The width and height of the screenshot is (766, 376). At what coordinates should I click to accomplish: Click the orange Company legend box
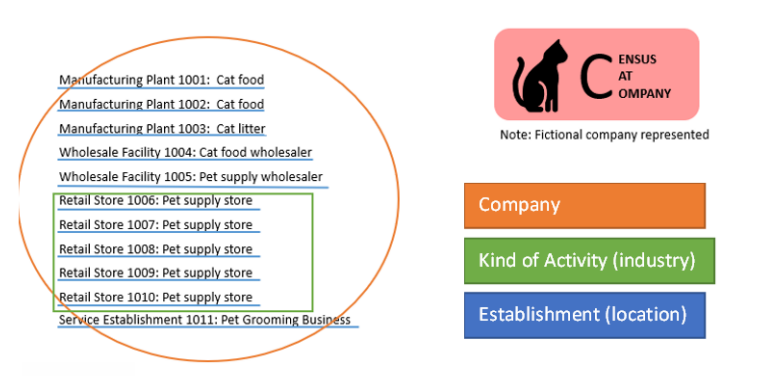(x=585, y=206)
